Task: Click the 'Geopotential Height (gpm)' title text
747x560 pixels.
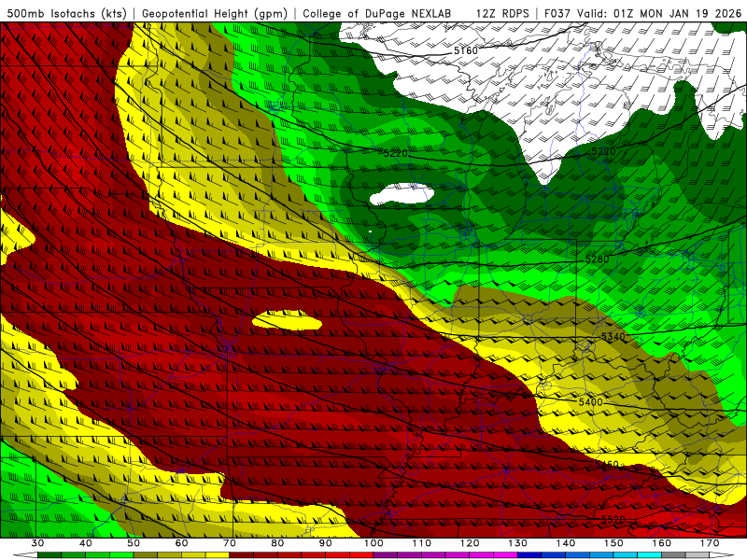Action: click(x=215, y=13)
